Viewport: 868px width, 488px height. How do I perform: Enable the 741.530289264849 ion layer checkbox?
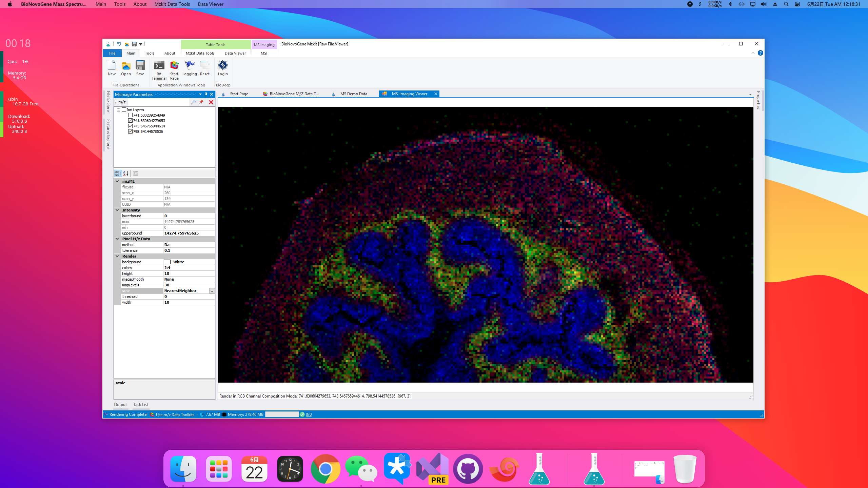point(130,115)
